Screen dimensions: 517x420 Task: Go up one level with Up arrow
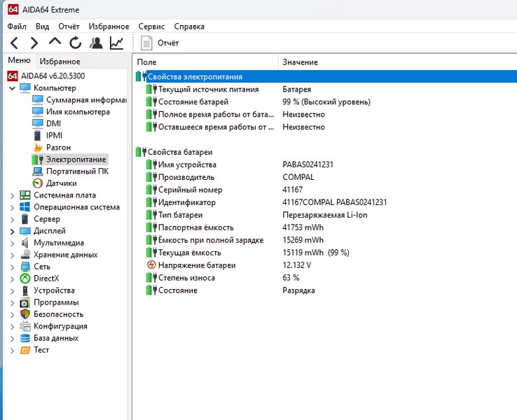[55, 43]
